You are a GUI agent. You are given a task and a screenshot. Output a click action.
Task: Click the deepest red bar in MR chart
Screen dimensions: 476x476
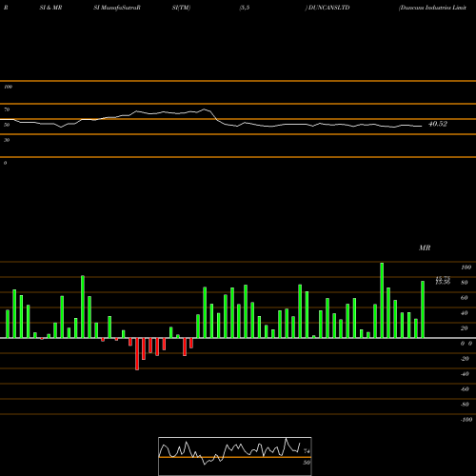click(137, 354)
